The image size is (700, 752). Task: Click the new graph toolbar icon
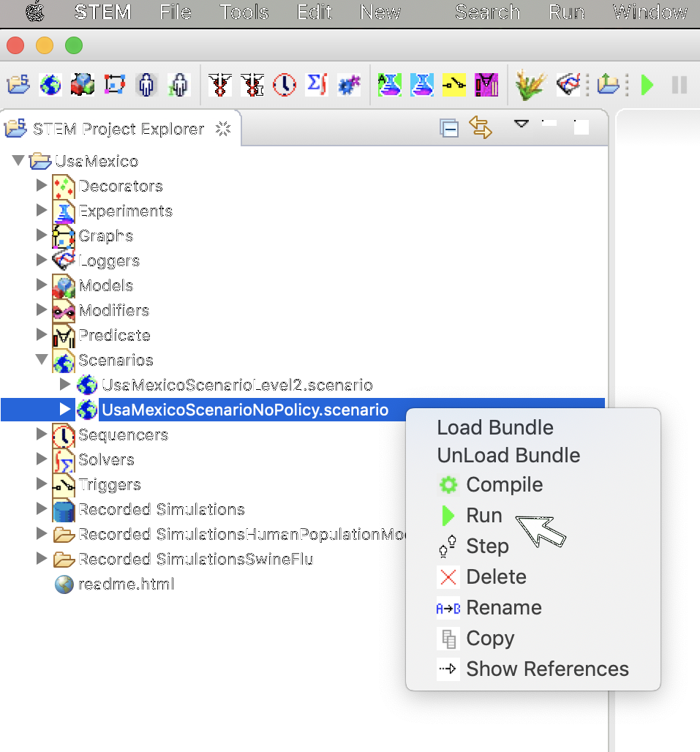pos(114,85)
